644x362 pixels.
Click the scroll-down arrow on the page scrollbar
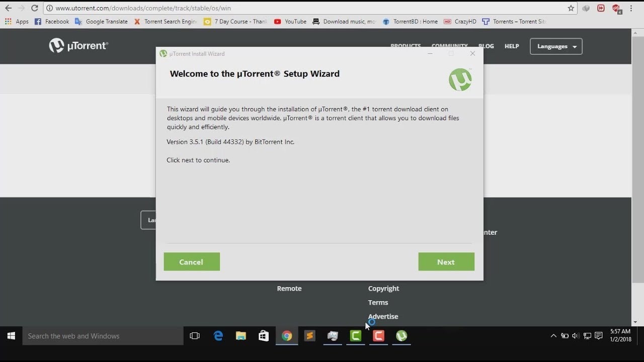pyautogui.click(x=635, y=322)
